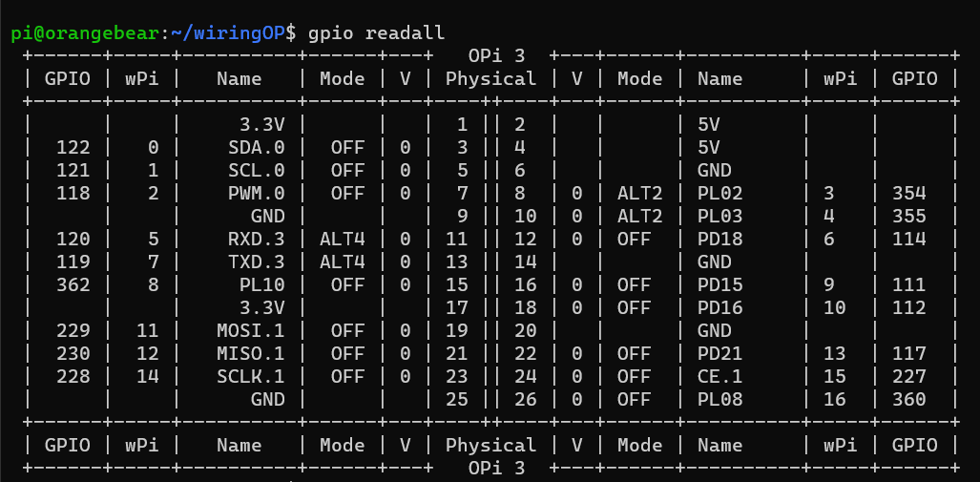Viewport: 980px width, 482px height.
Task: Click the CE.1 pin name
Action: [x=719, y=376]
